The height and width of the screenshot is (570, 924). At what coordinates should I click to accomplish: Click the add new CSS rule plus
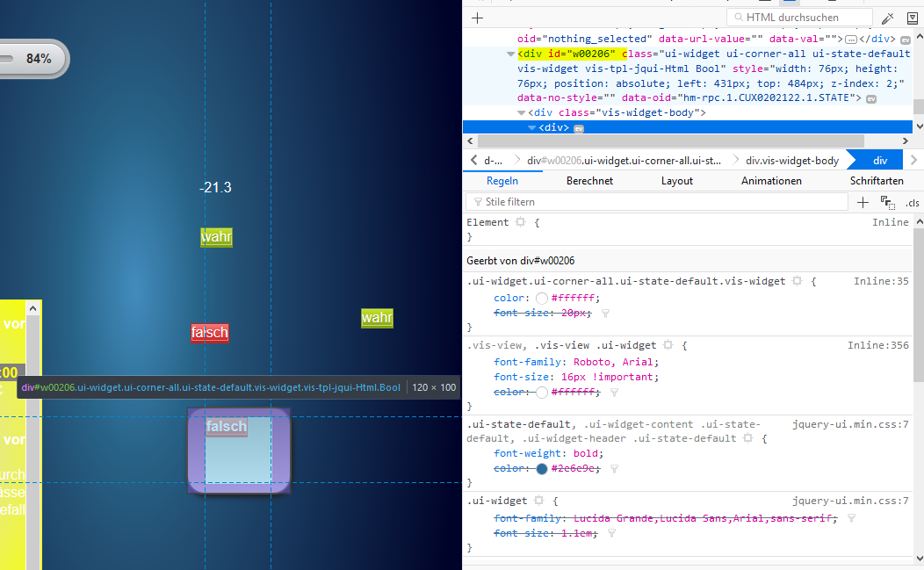(x=863, y=202)
